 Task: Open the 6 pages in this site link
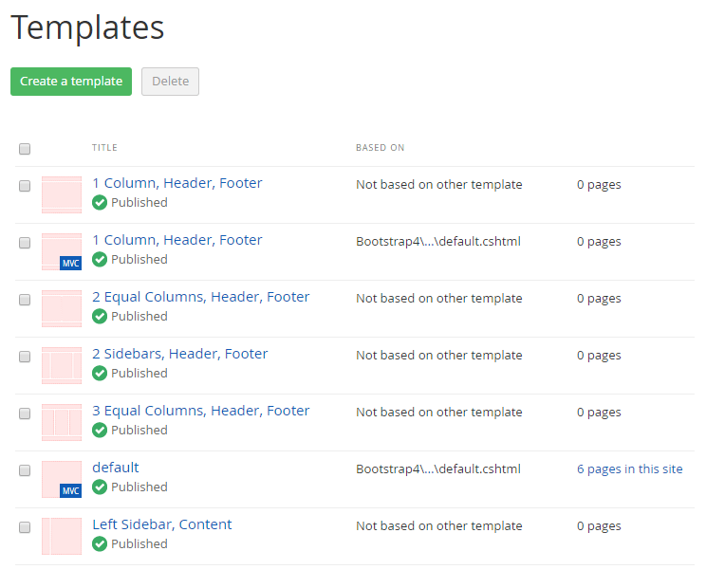[629, 469]
